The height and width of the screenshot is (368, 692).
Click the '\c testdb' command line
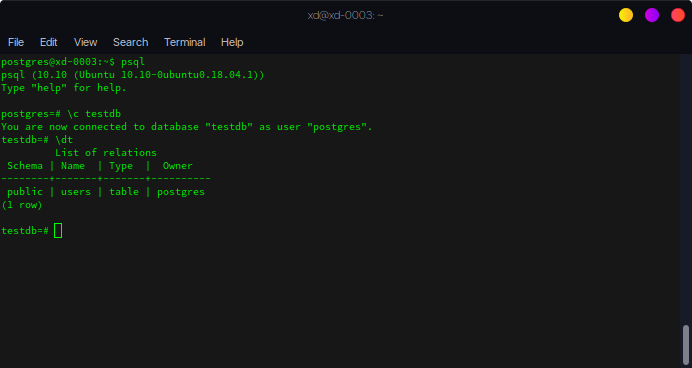(x=61, y=114)
